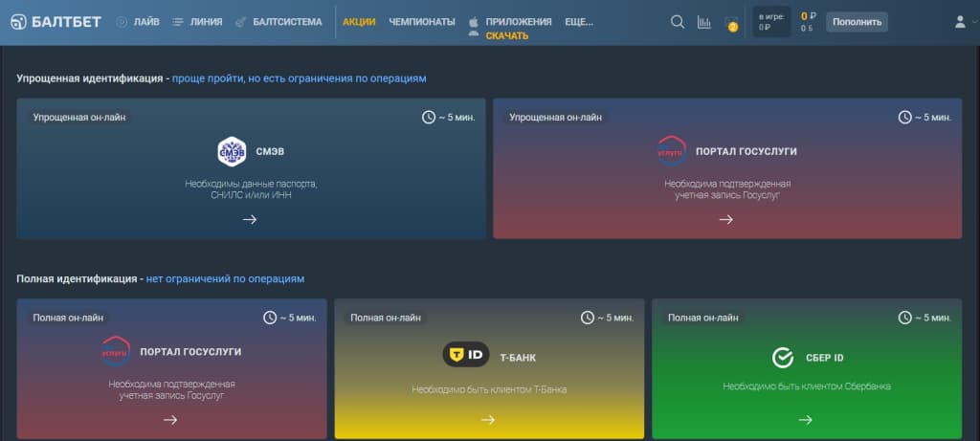The height and width of the screenshot is (441, 980).
Task: Click the Т-БАНК title text
Action: (x=518, y=358)
